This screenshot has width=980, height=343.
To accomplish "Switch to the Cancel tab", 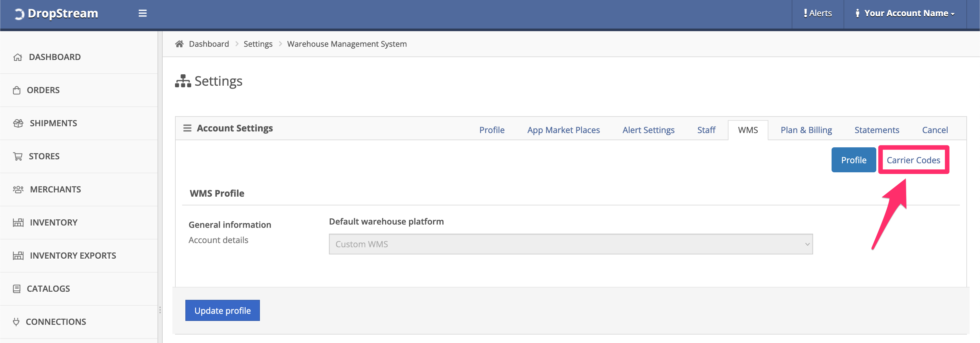I will [x=935, y=130].
